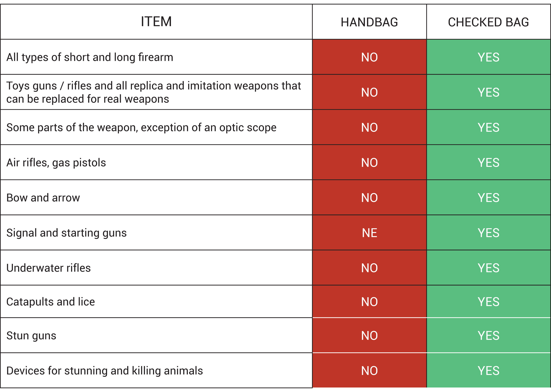Click the toy guns and replica weapons row text

[154, 92]
